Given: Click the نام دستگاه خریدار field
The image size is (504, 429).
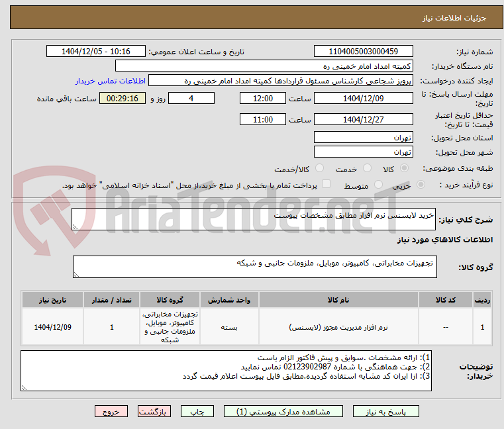Looking at the screenshot, I should coord(264,66).
